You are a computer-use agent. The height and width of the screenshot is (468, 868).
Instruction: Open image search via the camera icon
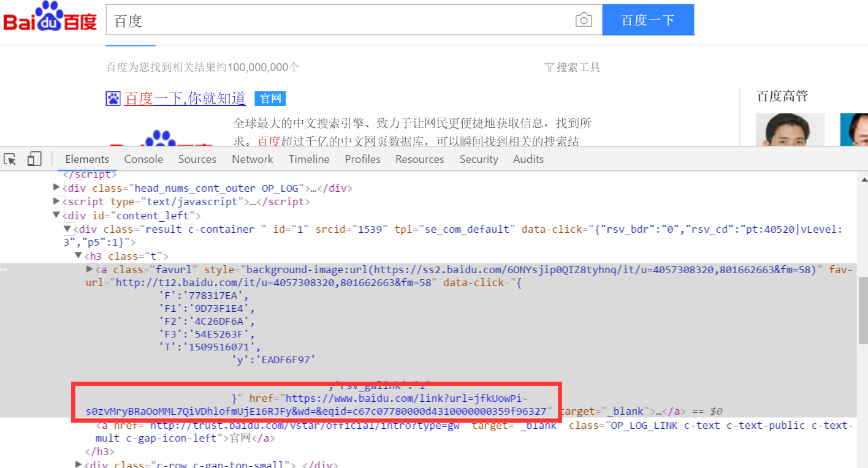[x=584, y=20]
